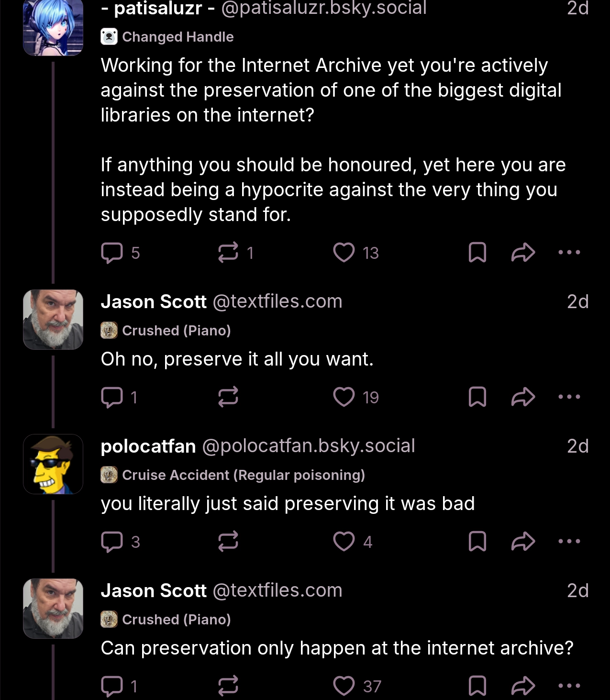The height and width of the screenshot is (700, 610).
Task: Select the "Changed Handle" label badge
Action: pos(167,36)
